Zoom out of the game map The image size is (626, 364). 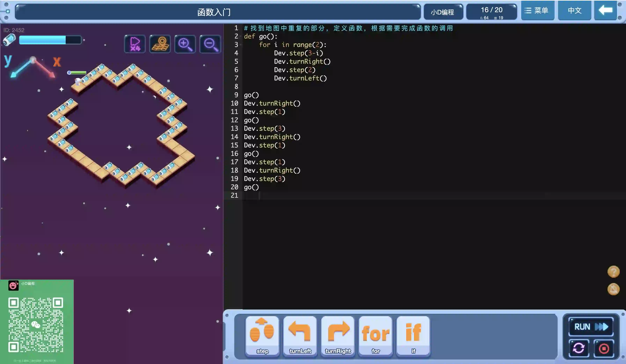pyautogui.click(x=210, y=44)
